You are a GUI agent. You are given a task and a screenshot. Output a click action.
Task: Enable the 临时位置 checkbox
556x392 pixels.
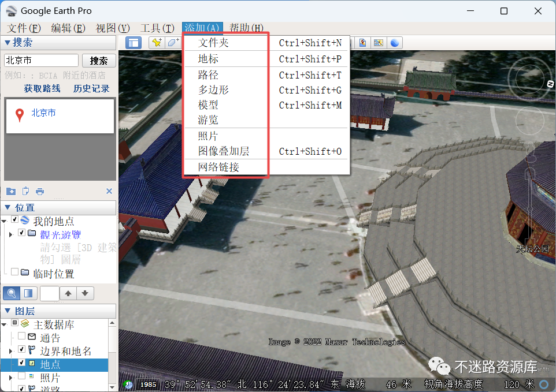[x=14, y=271]
